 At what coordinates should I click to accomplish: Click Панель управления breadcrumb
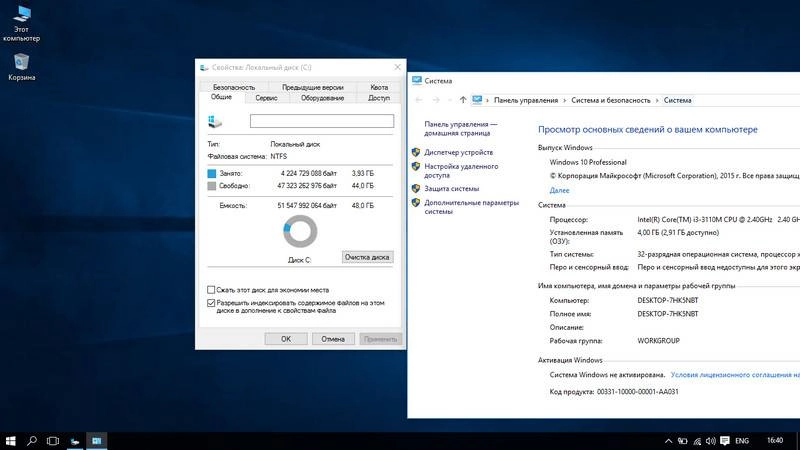(x=526, y=101)
